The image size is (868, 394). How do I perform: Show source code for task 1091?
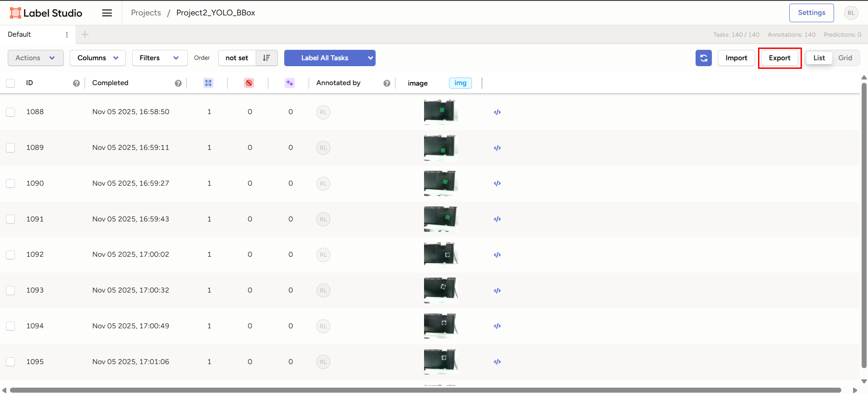coord(497,219)
